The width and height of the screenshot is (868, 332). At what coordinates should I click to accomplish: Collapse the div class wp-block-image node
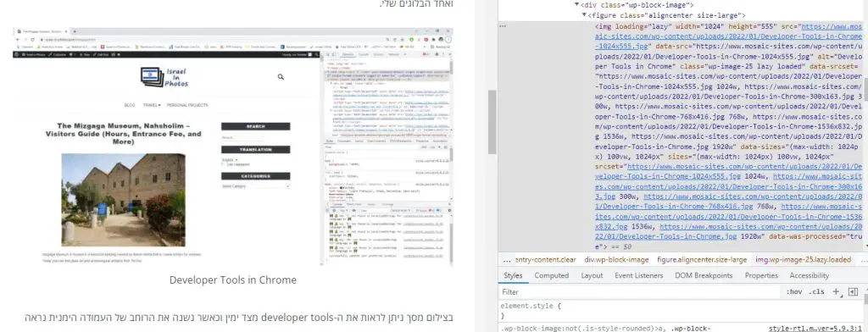coord(576,4)
